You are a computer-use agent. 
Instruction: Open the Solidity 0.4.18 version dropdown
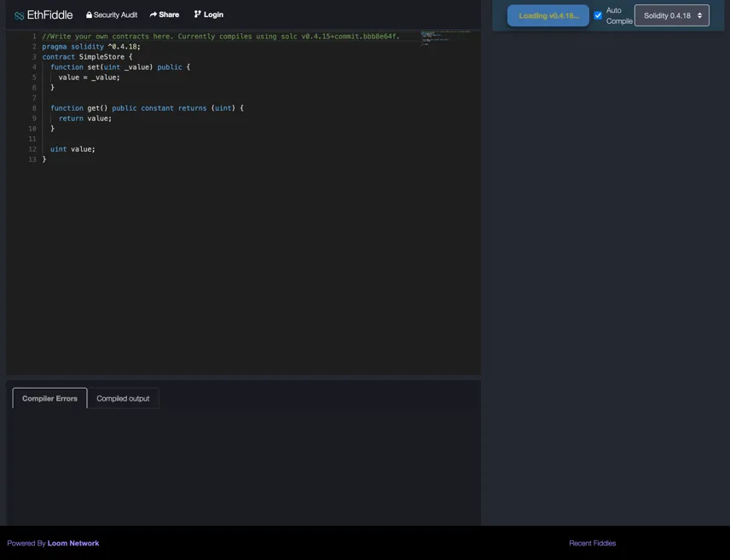point(672,15)
